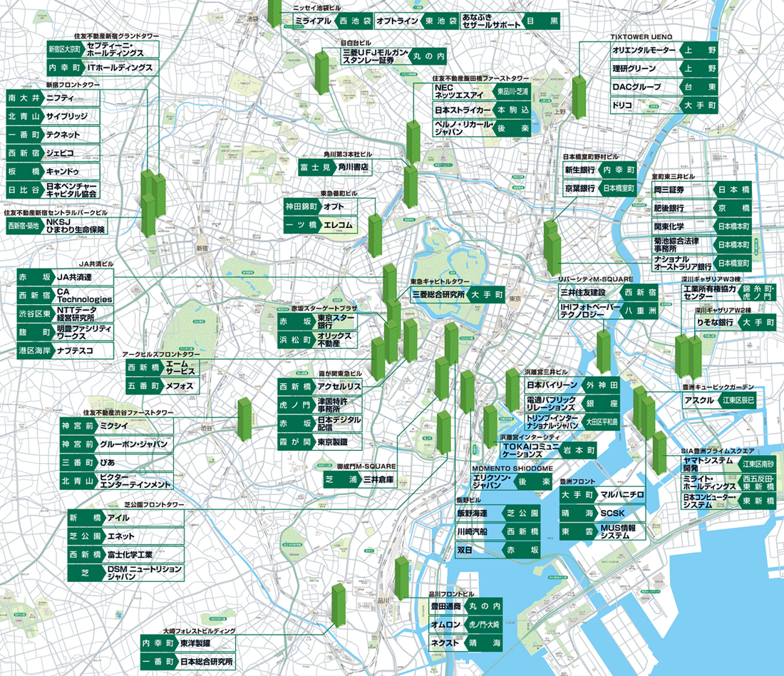The height and width of the screenshot is (676, 784).
Task: Click the ナショナルオーストラリア銀行 label
Action: [683, 264]
